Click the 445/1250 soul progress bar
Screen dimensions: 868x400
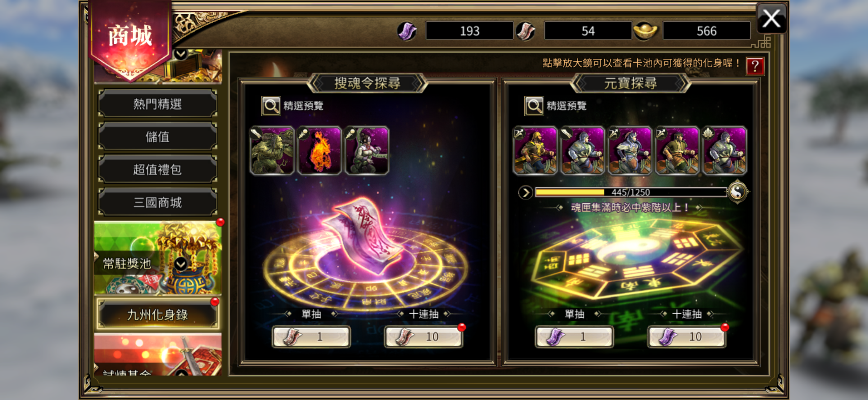[631, 192]
